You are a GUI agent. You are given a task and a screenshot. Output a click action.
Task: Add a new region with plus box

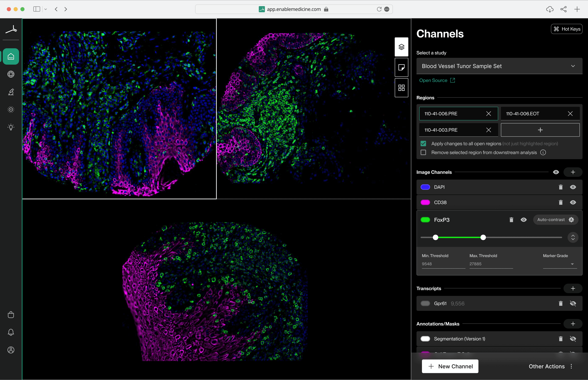coord(540,130)
